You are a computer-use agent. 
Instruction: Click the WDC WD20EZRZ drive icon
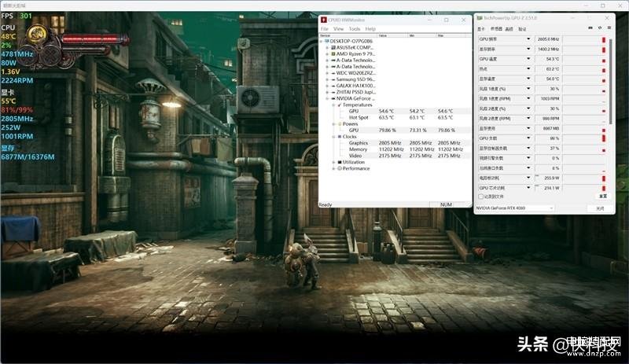click(333, 73)
